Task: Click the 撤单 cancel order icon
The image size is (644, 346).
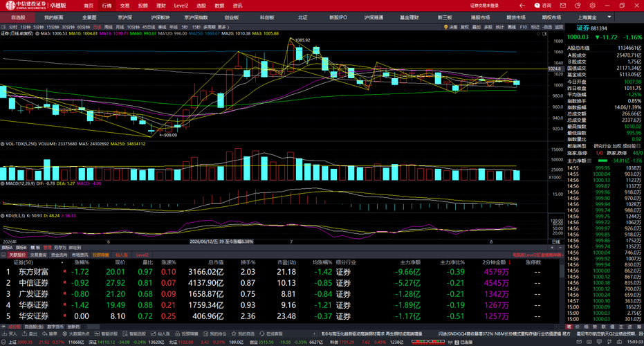Action: tap(44, 334)
